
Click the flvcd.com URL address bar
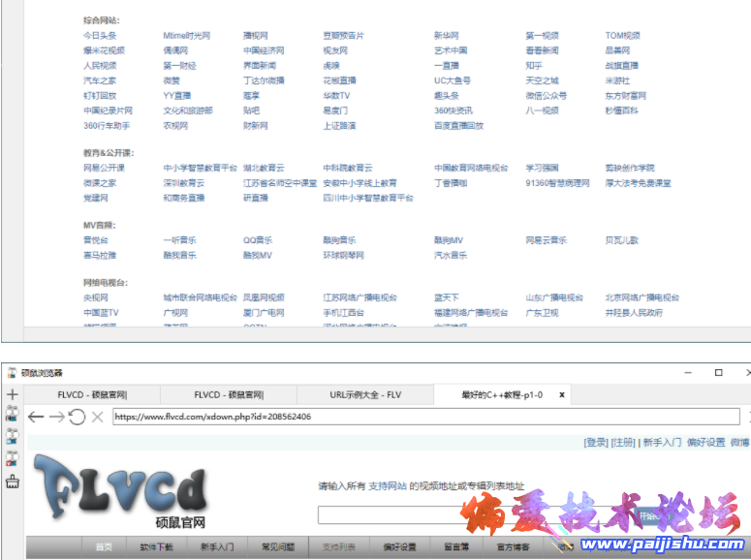tap(426, 417)
